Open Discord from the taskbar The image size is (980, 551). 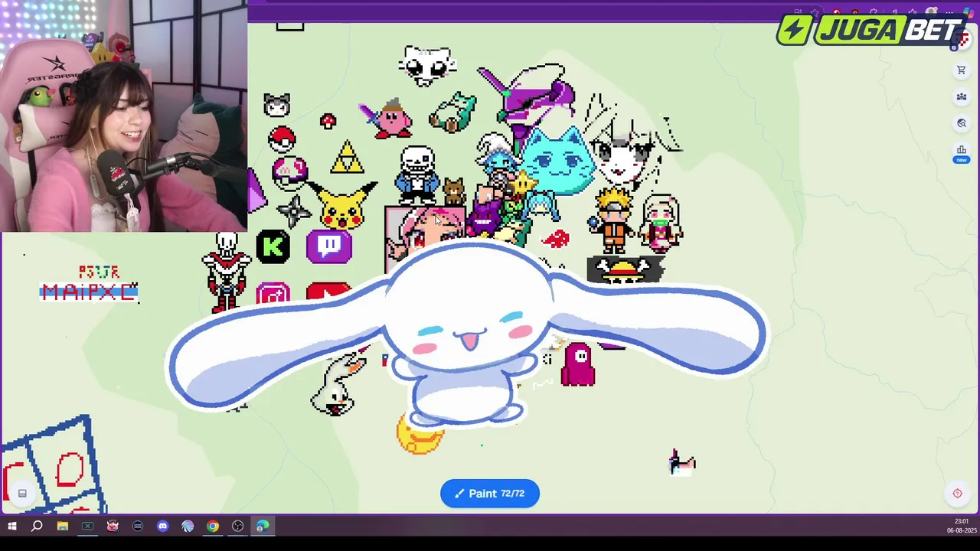(162, 527)
